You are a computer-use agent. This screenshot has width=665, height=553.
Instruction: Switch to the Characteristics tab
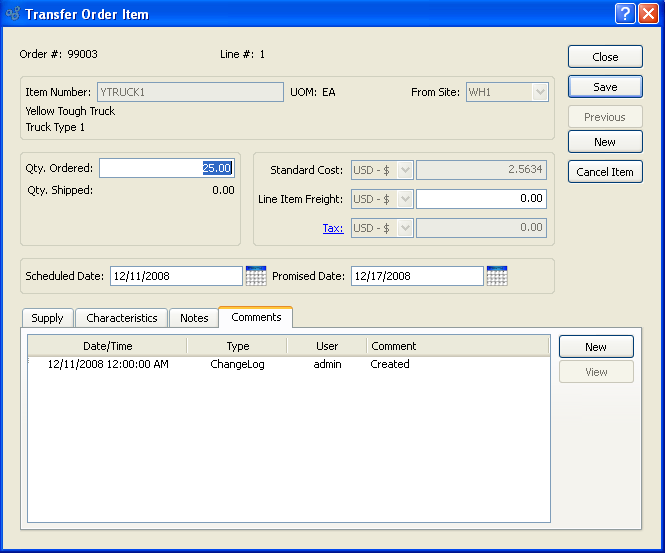pos(122,318)
